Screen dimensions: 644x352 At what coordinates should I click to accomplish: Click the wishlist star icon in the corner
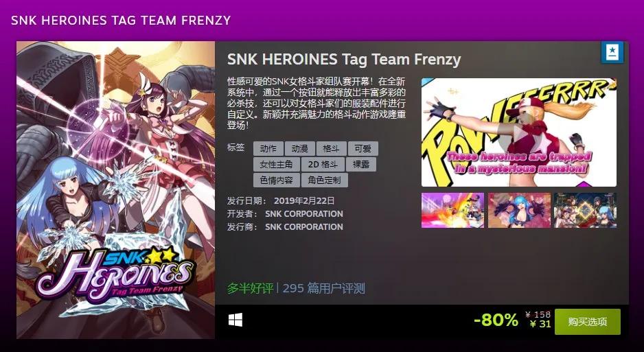[x=612, y=52]
